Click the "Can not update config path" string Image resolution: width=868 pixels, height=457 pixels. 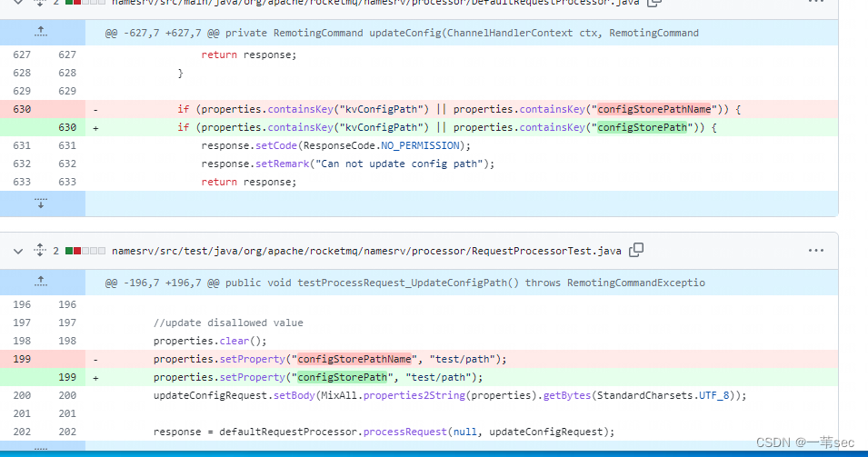click(x=399, y=164)
